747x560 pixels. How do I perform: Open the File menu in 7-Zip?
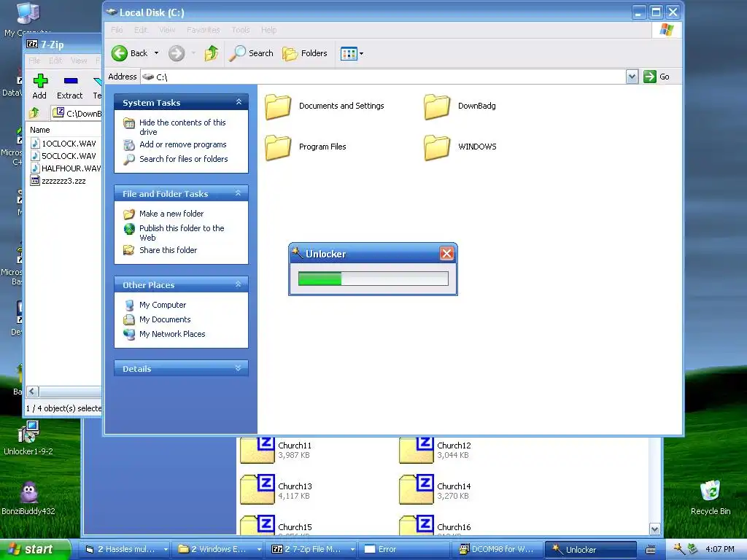pyautogui.click(x=34, y=61)
